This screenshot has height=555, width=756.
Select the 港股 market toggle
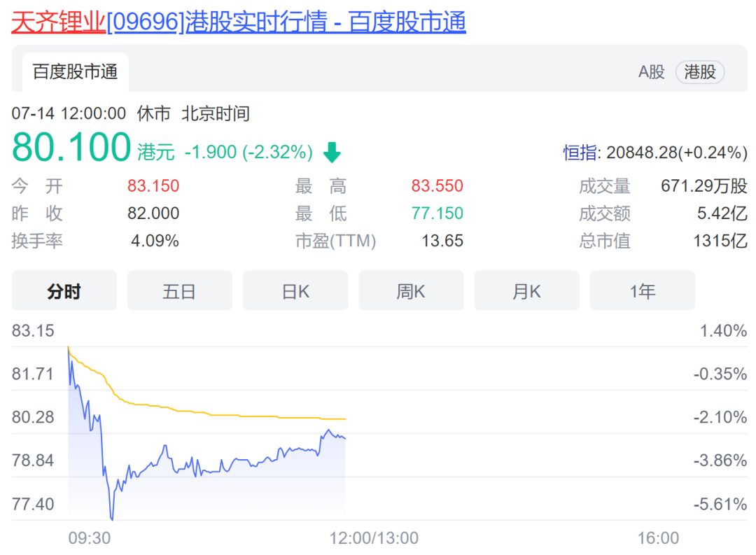699,72
